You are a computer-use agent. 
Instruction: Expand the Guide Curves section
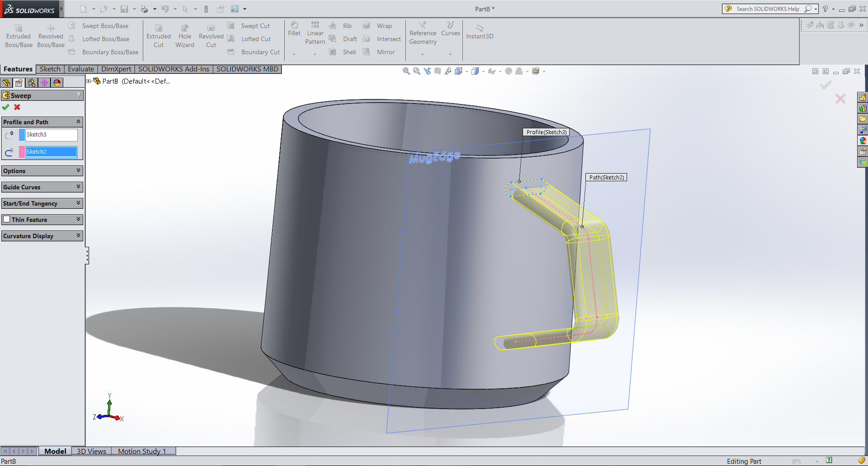pos(78,187)
